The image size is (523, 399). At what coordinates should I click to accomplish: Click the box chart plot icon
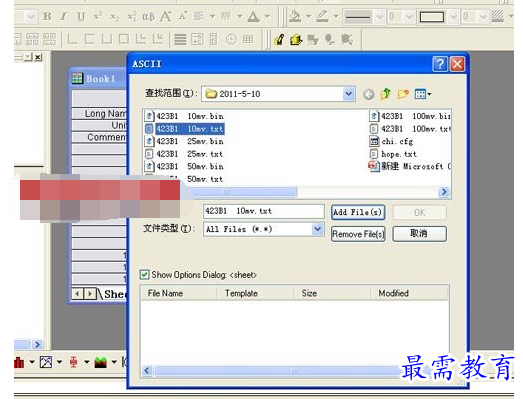tap(73, 362)
